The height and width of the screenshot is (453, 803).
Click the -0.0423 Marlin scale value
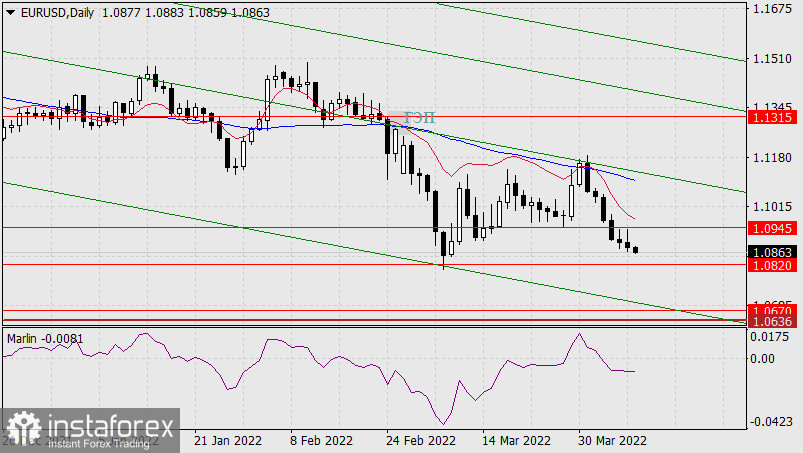773,422
